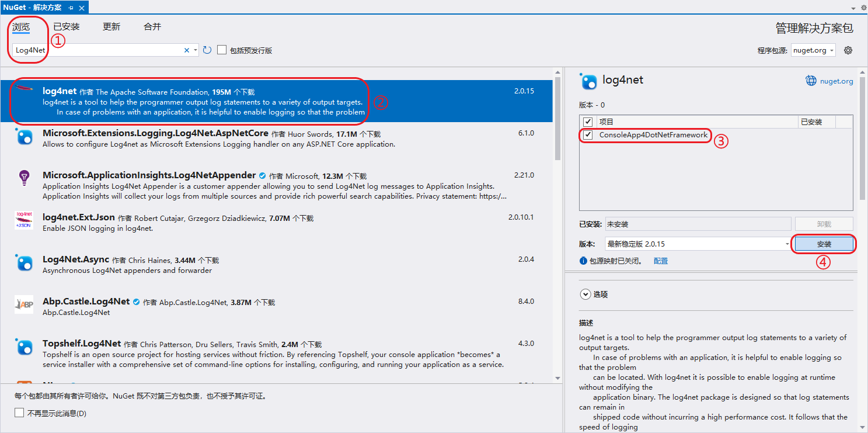Open search history dropdown arrow
Image resolution: width=868 pixels, height=433 pixels.
point(196,50)
